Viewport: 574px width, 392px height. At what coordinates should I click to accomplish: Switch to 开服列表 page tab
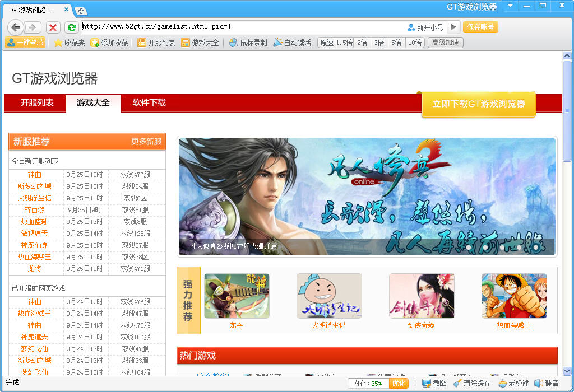point(37,102)
